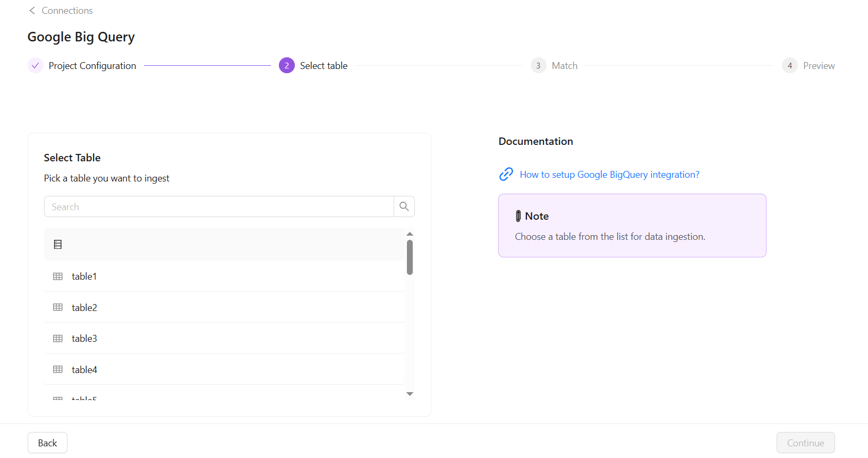Select table3 from the list
The height and width of the screenshot is (458, 868).
(x=224, y=339)
